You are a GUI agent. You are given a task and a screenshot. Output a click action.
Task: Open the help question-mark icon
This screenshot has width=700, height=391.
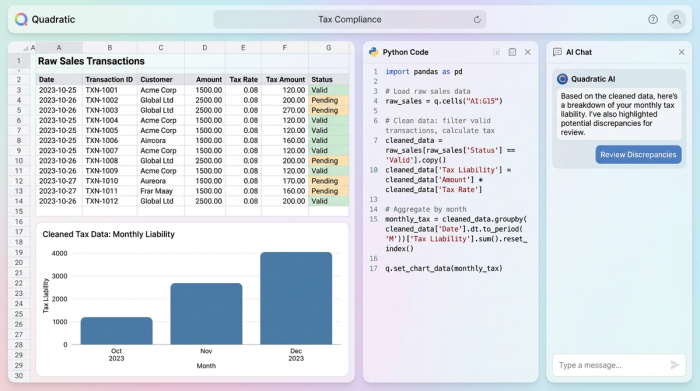pos(653,19)
